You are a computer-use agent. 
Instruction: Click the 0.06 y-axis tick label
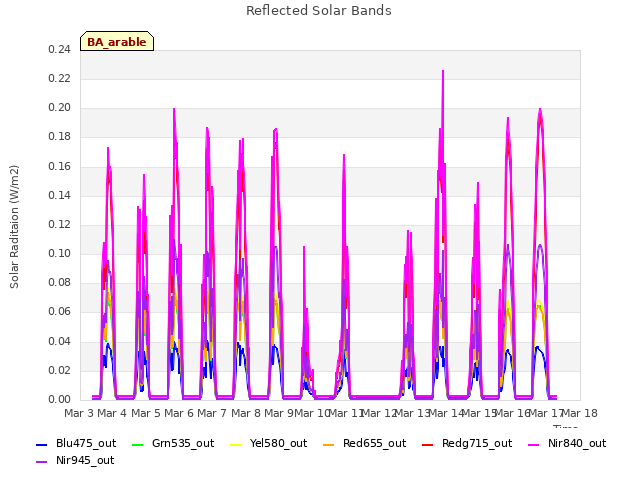point(59,312)
